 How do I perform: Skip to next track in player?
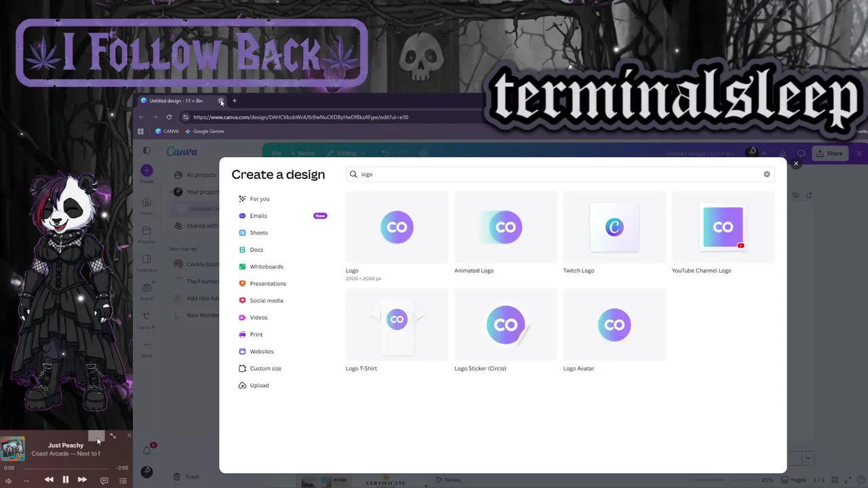[82, 480]
